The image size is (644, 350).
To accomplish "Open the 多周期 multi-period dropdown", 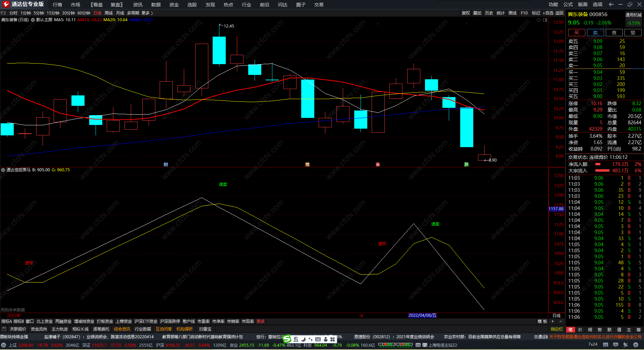I will pyautogui.click(x=133, y=13).
